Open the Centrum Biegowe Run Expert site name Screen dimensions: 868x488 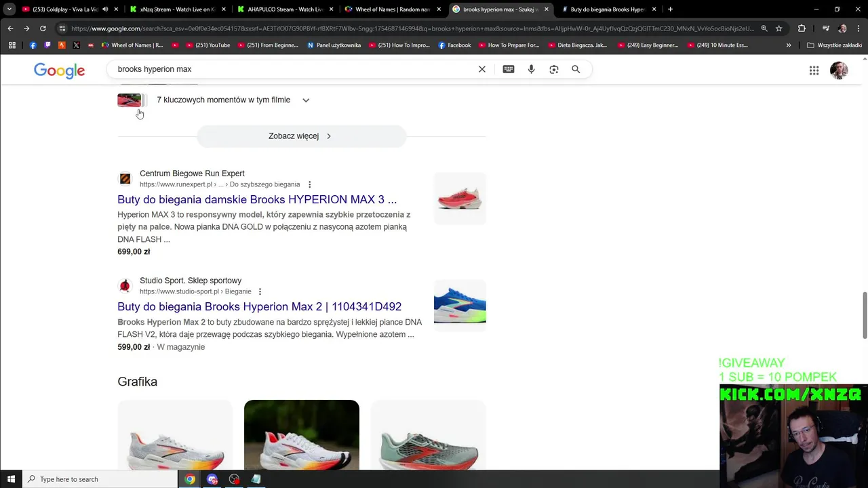(192, 174)
